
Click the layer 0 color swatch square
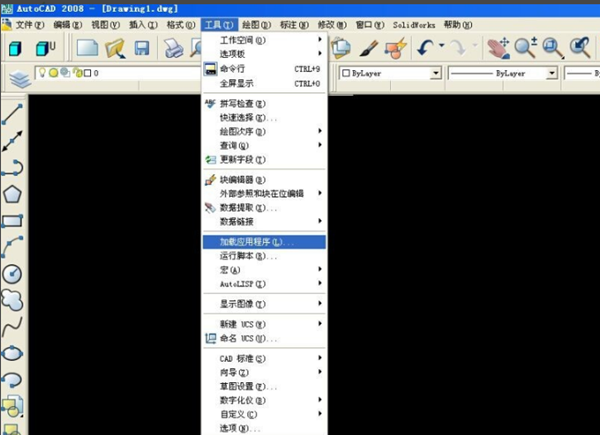87,74
